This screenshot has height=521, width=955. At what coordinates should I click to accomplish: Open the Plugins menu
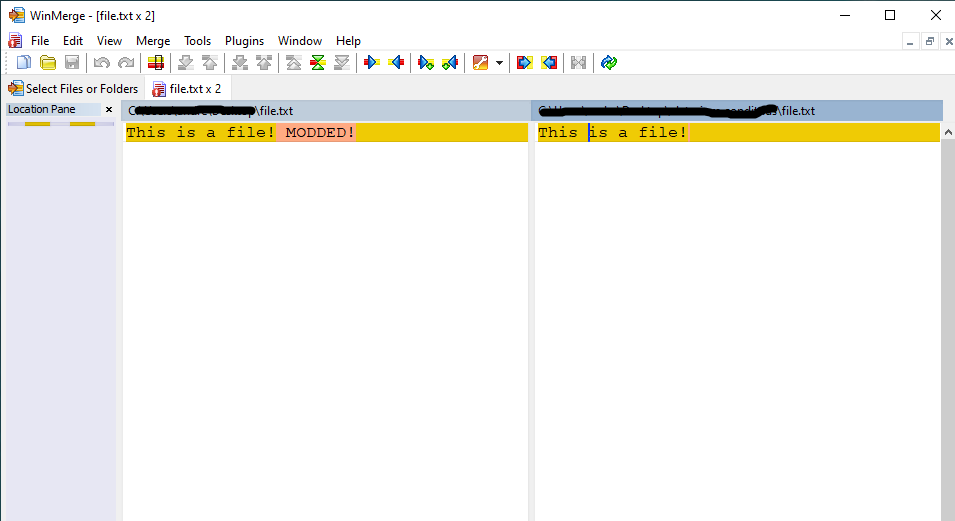244,41
